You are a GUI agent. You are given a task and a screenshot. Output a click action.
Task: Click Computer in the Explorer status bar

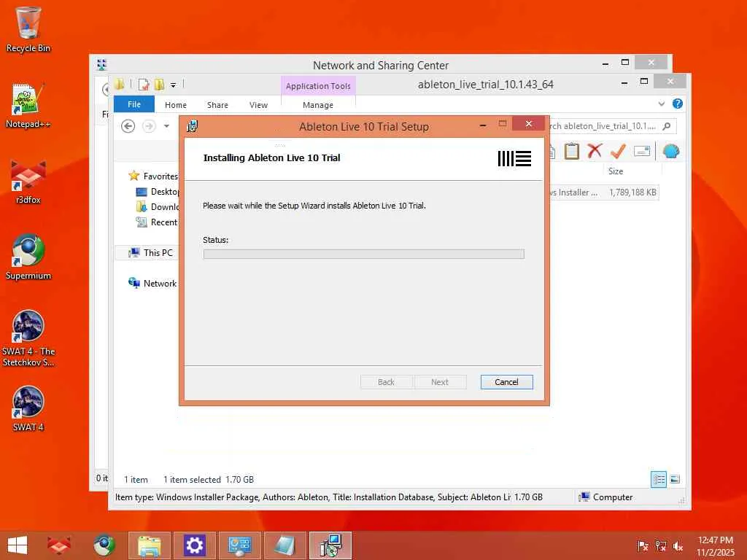(605, 497)
